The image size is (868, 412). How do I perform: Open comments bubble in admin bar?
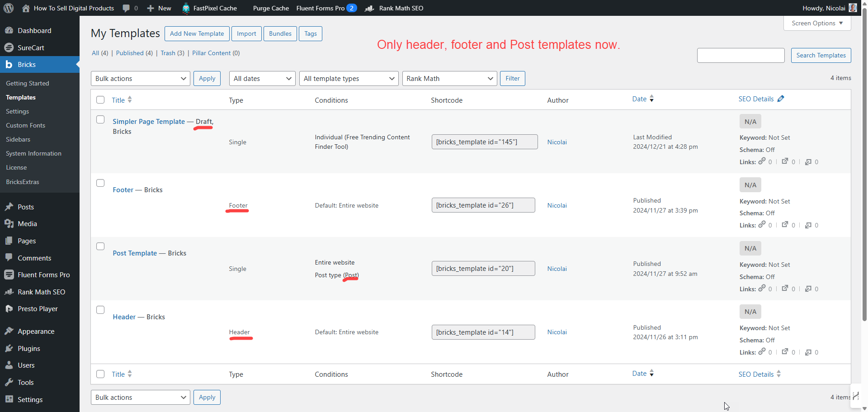point(126,8)
